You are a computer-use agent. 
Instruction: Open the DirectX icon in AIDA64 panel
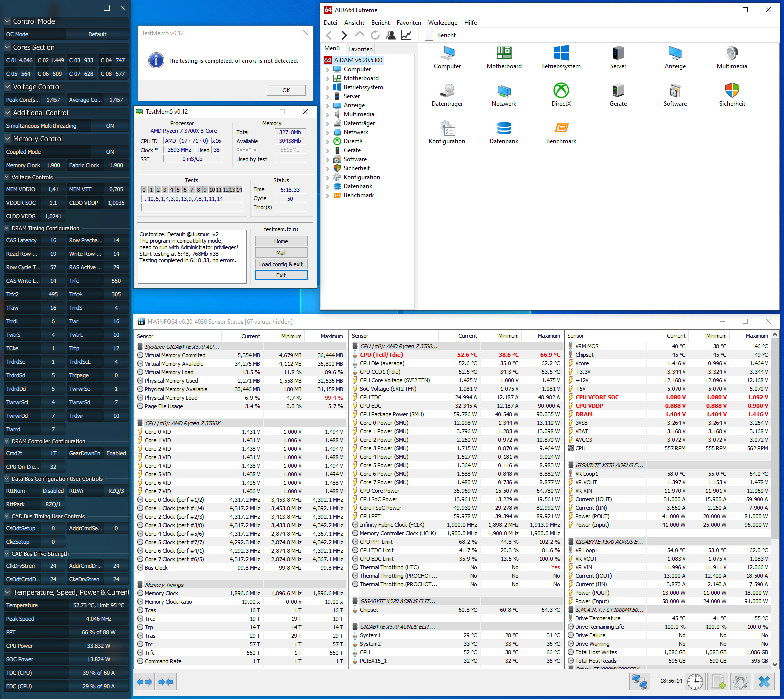pyautogui.click(x=561, y=95)
